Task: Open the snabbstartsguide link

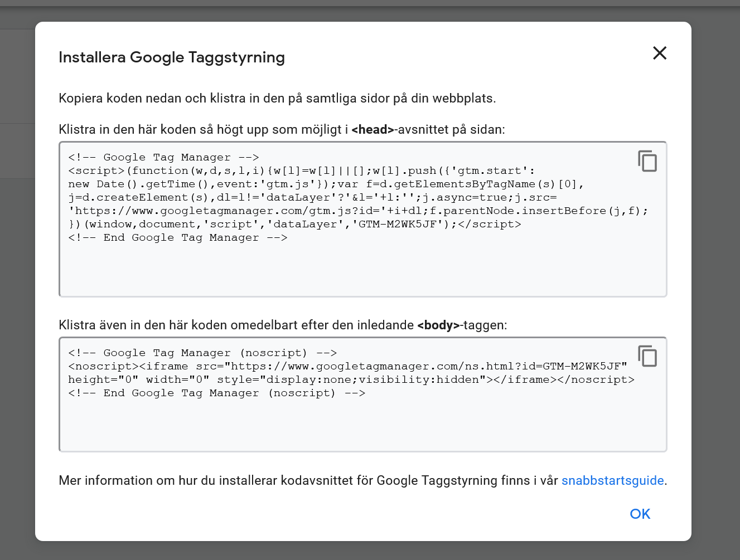Action: [x=612, y=480]
